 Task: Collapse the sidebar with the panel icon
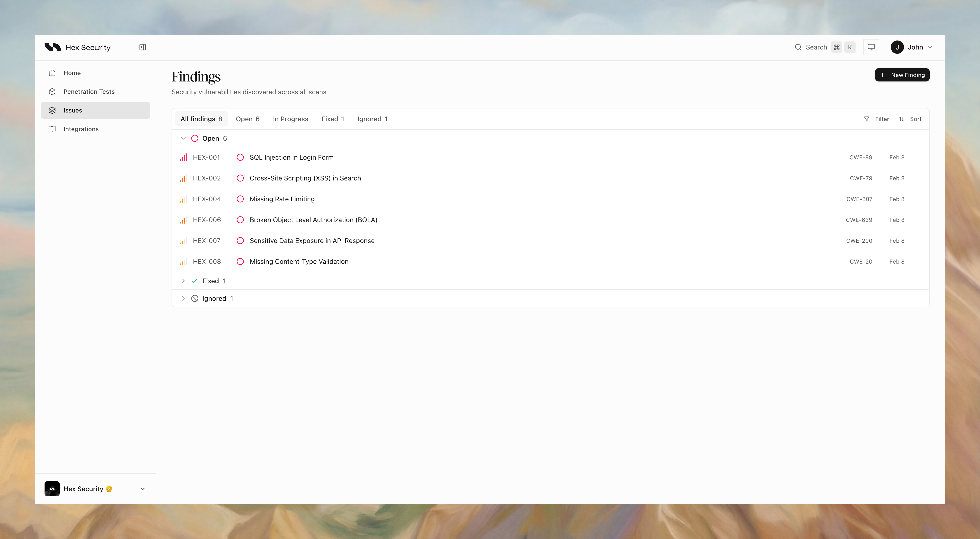(x=143, y=47)
